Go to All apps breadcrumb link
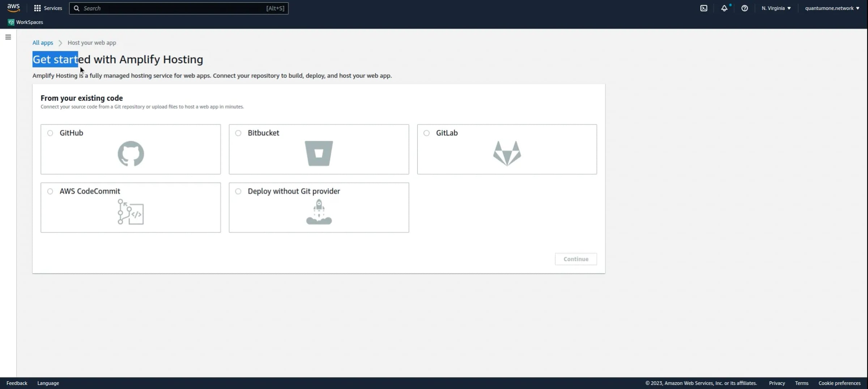Screen dimensions: 868x389 pos(43,43)
